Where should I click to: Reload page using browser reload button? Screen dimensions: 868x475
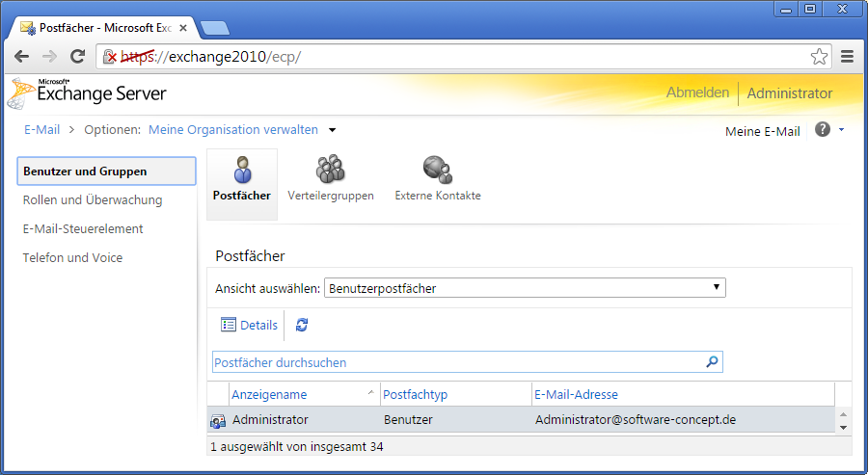pyautogui.click(x=78, y=57)
